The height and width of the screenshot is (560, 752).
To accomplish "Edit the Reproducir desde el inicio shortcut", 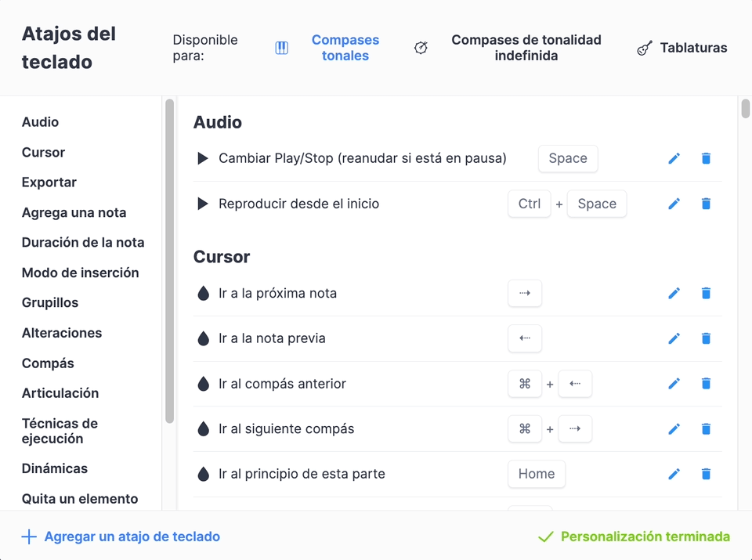I will pos(674,204).
